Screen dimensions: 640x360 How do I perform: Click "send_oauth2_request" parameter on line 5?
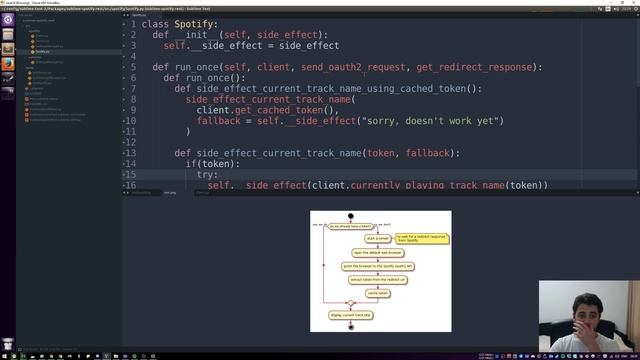pos(353,67)
